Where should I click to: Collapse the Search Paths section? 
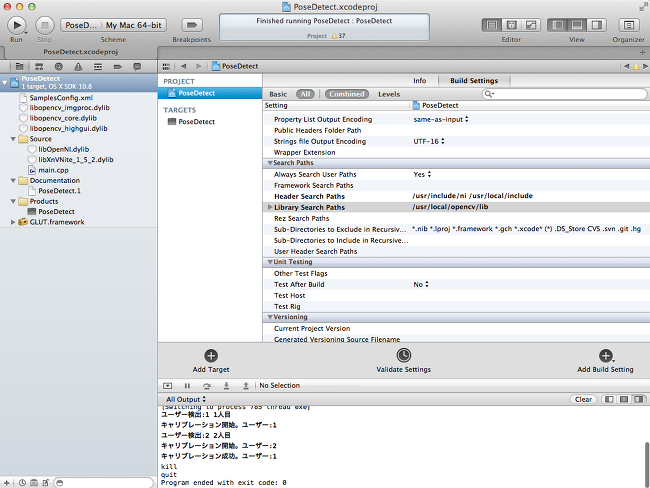[x=270, y=163]
